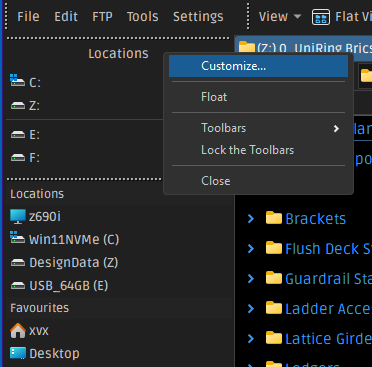Viewport: 372px width, 367px height.
Task: Click the top Locations panel title
Action: (x=118, y=54)
